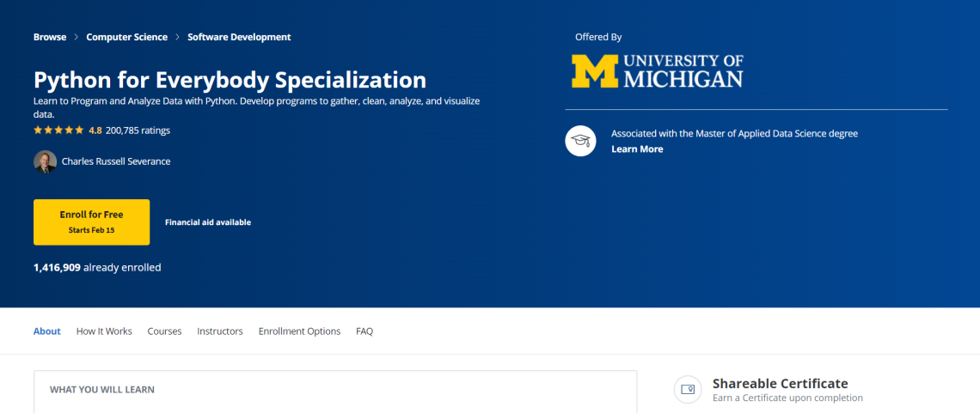
Task: Click the five-star rating icons
Action: tap(58, 131)
